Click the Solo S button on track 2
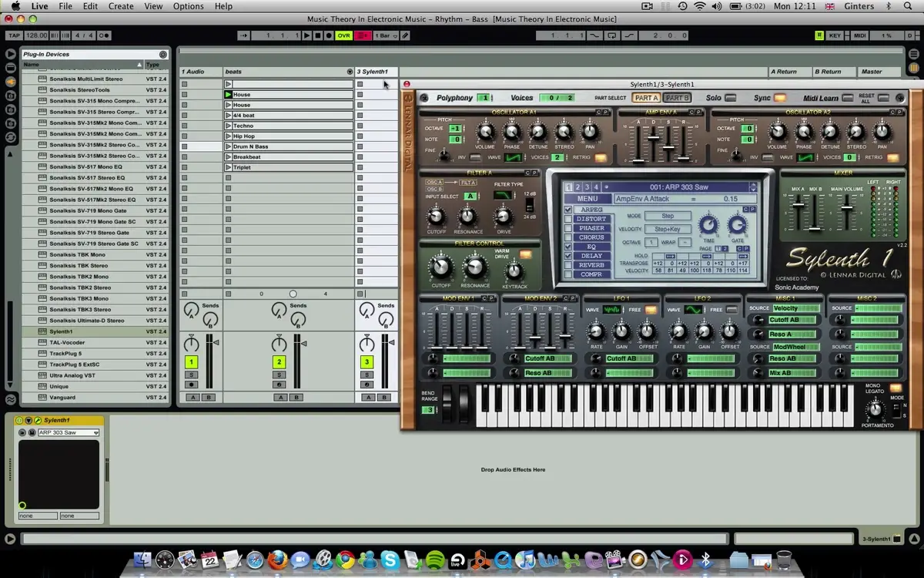Screen dimensions: 924x578 click(x=279, y=375)
